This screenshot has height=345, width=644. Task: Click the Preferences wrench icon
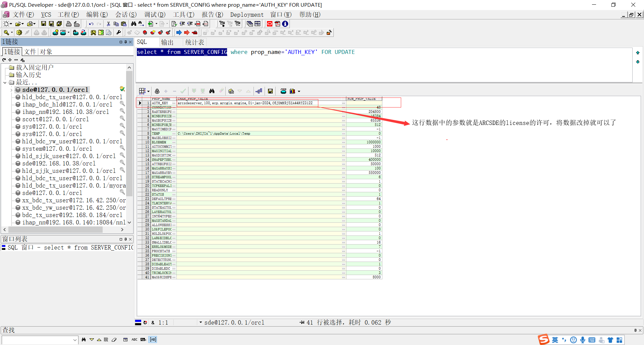[x=118, y=32]
